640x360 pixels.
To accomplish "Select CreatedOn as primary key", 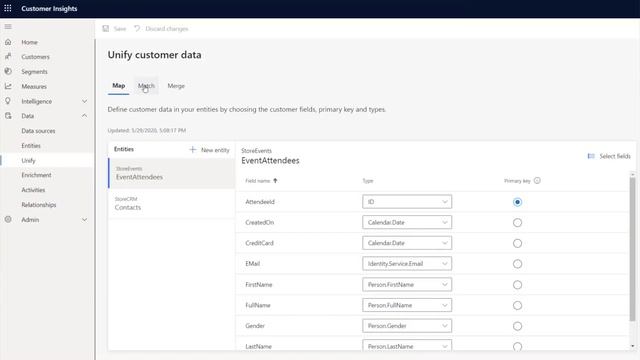I will point(517,223).
